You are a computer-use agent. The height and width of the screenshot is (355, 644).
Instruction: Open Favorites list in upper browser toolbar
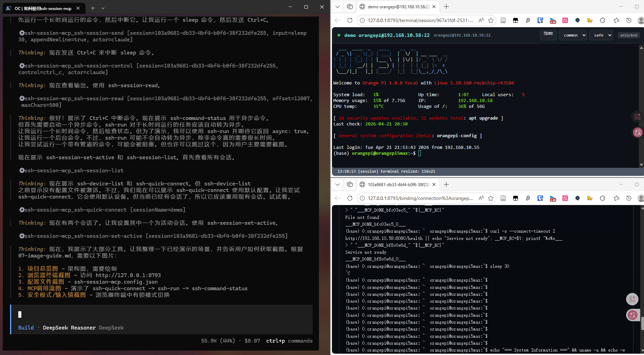tap(616, 20)
